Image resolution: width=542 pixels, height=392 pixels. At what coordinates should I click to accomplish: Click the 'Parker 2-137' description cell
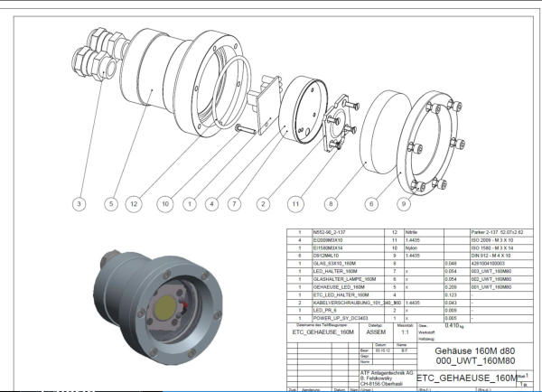pos(501,232)
